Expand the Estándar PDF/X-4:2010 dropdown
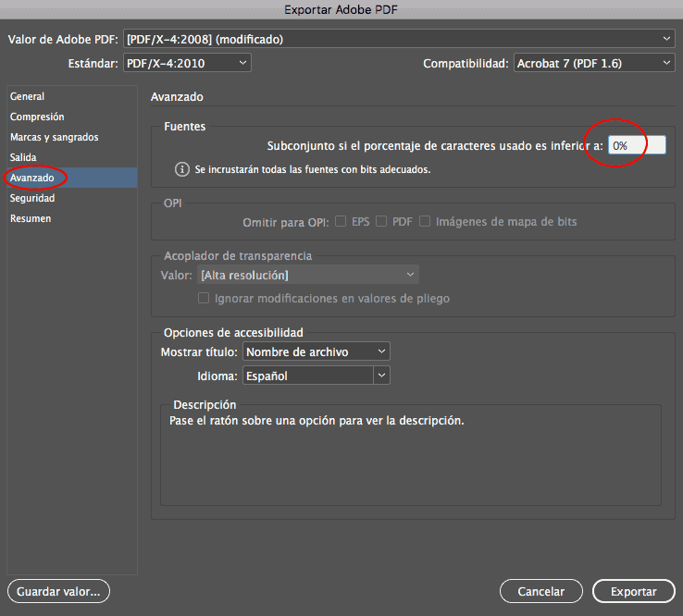 pos(187,63)
